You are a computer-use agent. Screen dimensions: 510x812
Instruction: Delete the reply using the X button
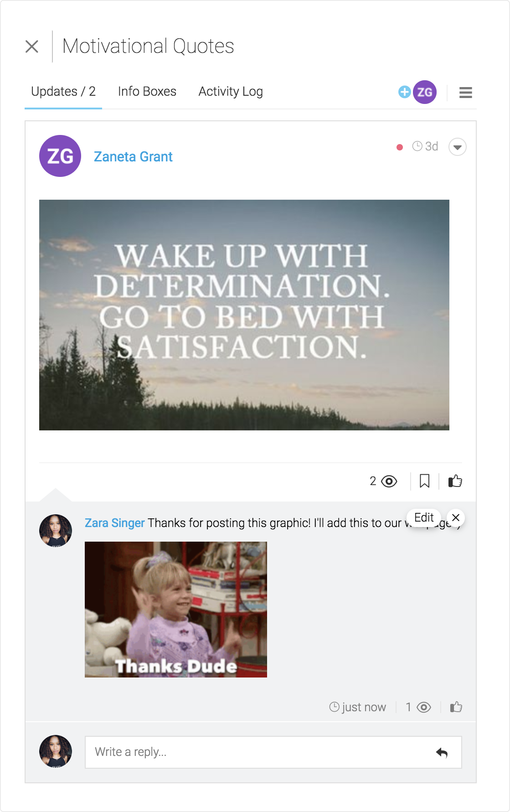click(x=456, y=517)
